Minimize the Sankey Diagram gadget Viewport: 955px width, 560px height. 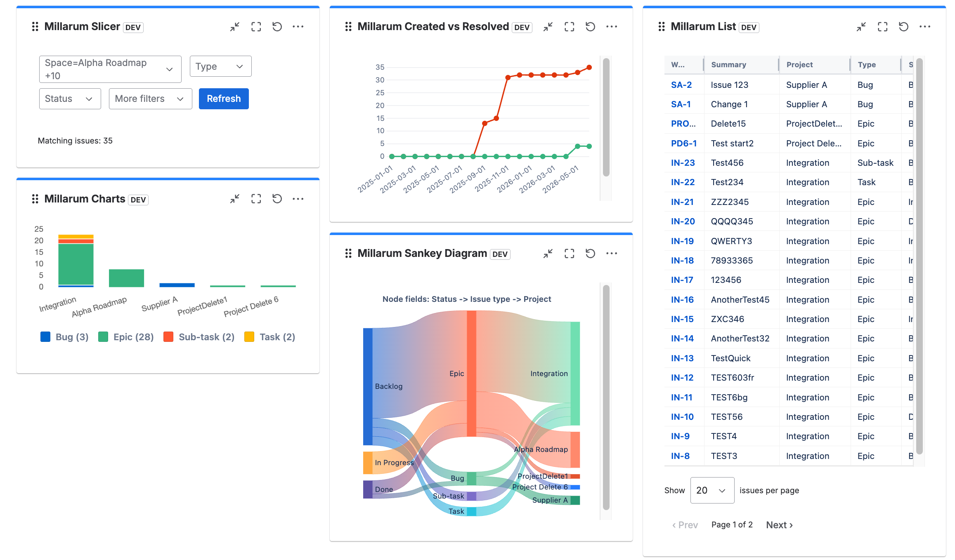pyautogui.click(x=548, y=254)
